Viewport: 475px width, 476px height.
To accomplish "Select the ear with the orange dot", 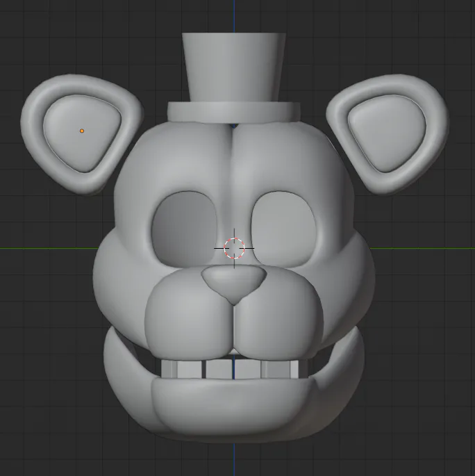I will pos(82,133).
